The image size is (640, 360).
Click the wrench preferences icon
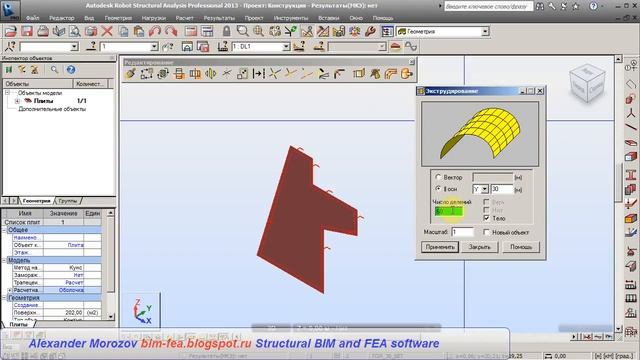(370, 31)
